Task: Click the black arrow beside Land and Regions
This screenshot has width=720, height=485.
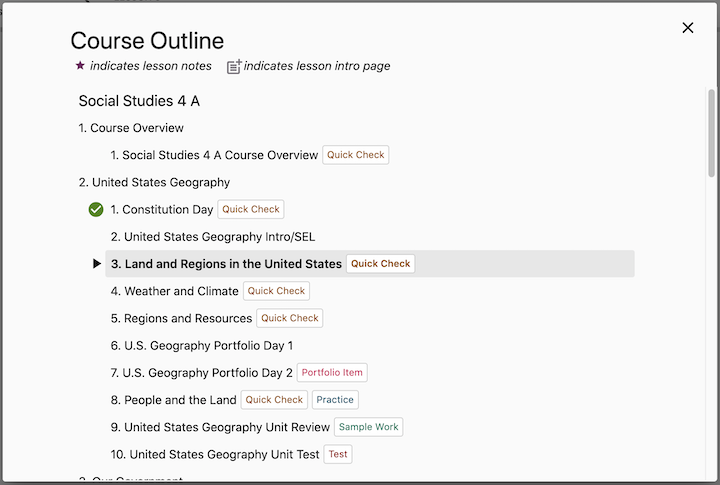Action: tap(97, 264)
